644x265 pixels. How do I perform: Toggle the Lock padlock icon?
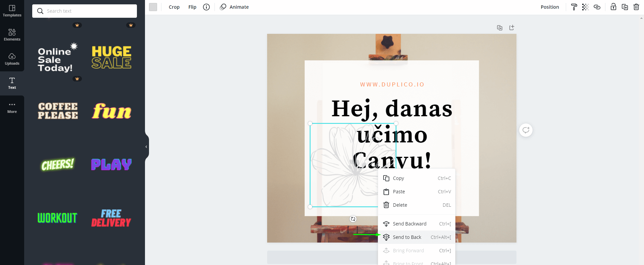coord(613,7)
